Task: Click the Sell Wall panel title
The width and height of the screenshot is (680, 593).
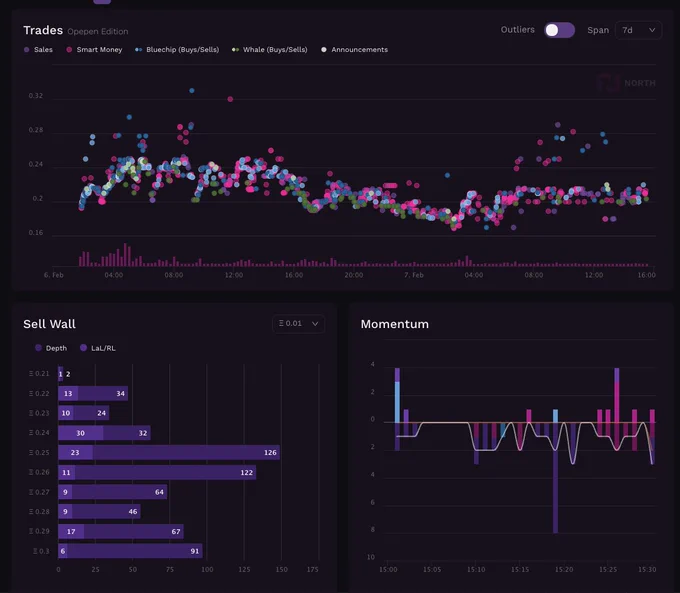Action: (49, 324)
